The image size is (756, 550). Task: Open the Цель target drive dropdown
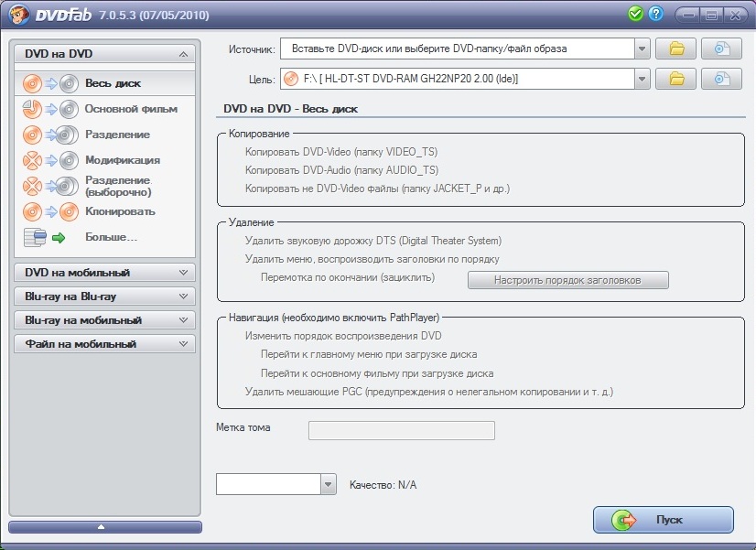(x=642, y=80)
